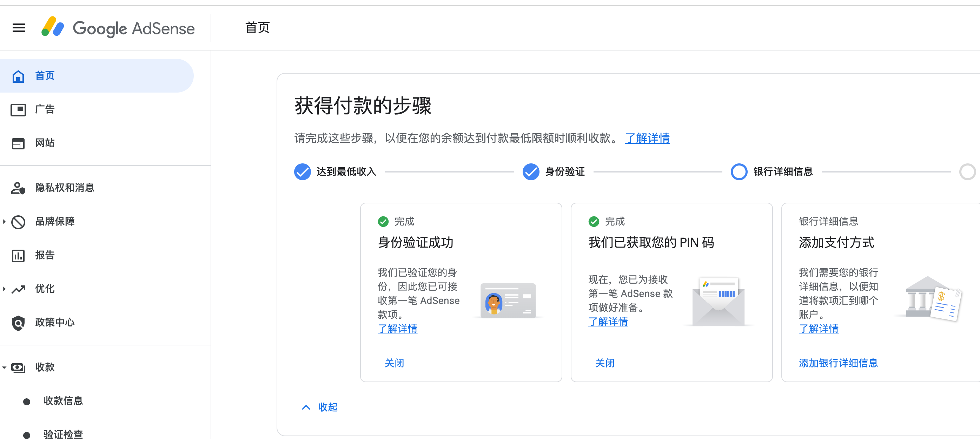Click the 达到最低收入 completed checkmark step
Screen dimensions: 980x439
303,171
